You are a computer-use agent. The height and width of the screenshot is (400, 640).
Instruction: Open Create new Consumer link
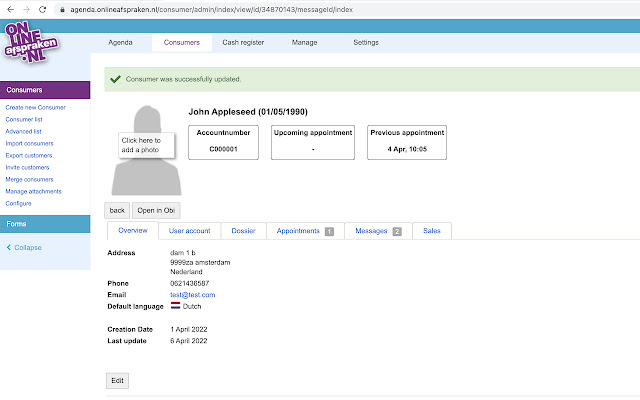[x=36, y=107]
